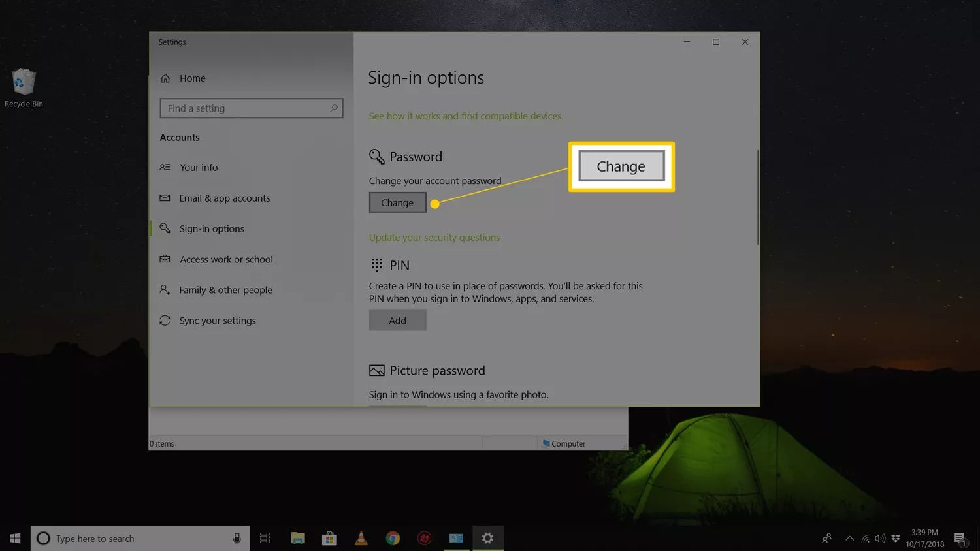Click the Dropbox tray icon
The height and width of the screenshot is (551, 980).
coord(896,539)
